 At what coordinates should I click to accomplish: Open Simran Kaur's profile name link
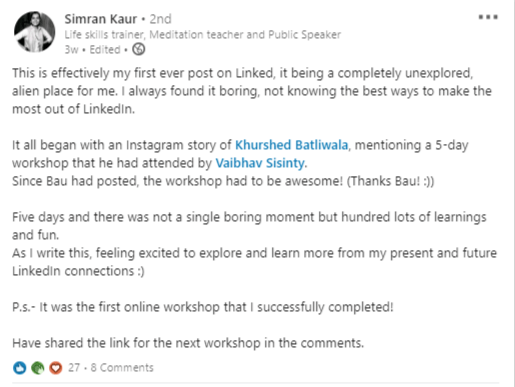coord(101,19)
